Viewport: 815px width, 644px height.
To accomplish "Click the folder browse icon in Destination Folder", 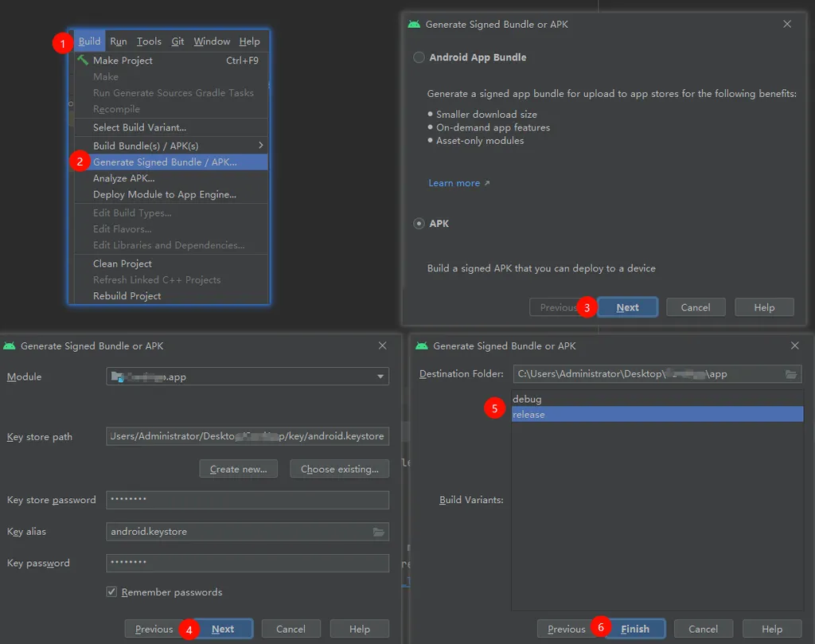I will (790, 374).
